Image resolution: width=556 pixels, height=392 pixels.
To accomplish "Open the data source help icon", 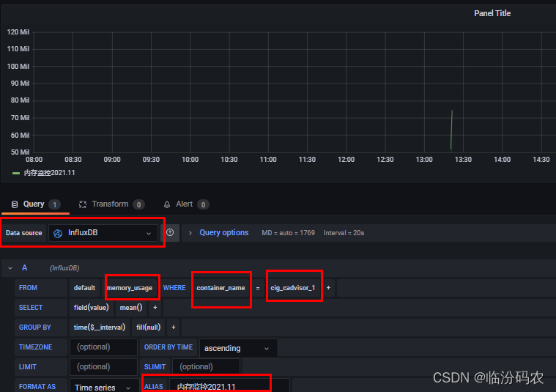I will pyautogui.click(x=170, y=233).
